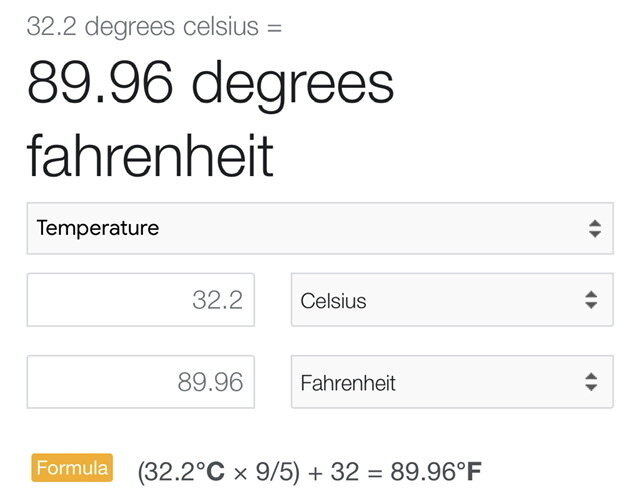Open the Celsius unit dropdown
This screenshot has width=640, height=504.
tap(451, 300)
